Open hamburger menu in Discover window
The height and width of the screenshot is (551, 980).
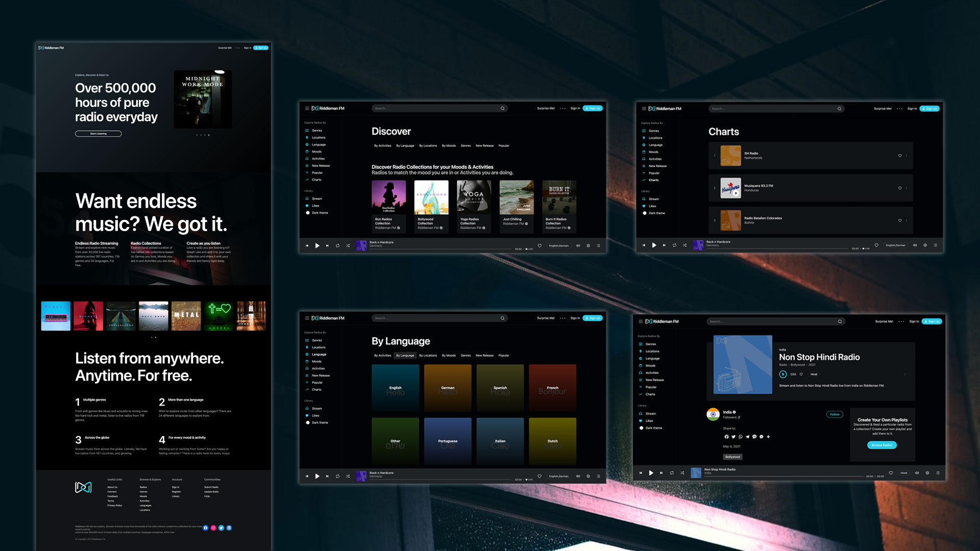[307, 108]
